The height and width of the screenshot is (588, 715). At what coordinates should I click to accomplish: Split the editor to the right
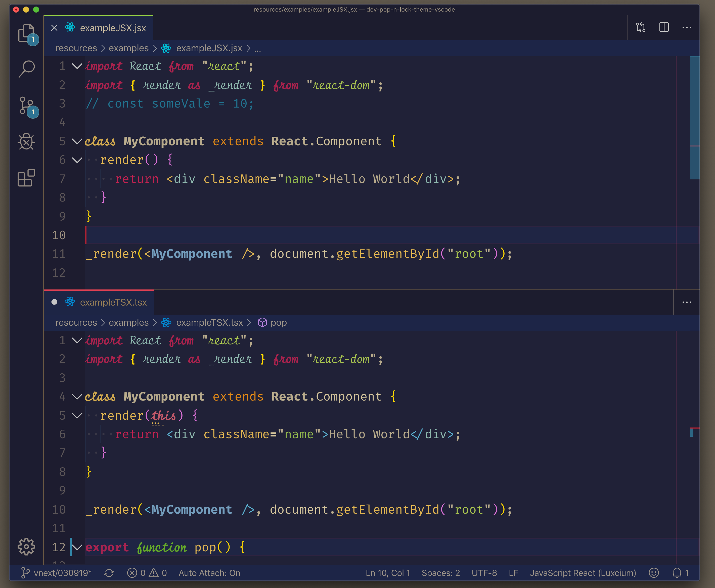[664, 27]
